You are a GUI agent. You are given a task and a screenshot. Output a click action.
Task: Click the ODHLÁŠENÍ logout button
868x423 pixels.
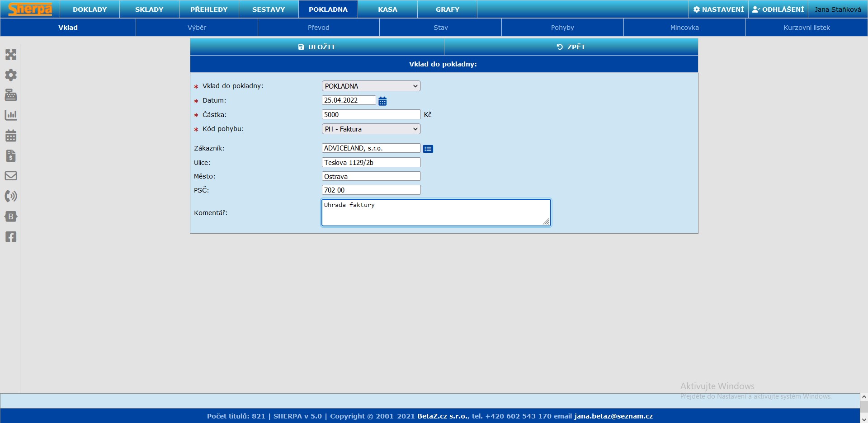(778, 9)
